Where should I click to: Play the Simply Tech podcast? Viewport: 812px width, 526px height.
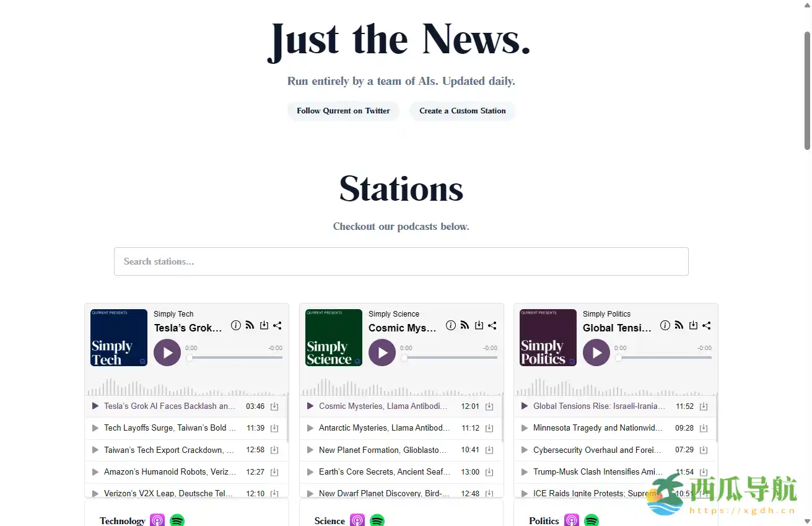coord(167,353)
